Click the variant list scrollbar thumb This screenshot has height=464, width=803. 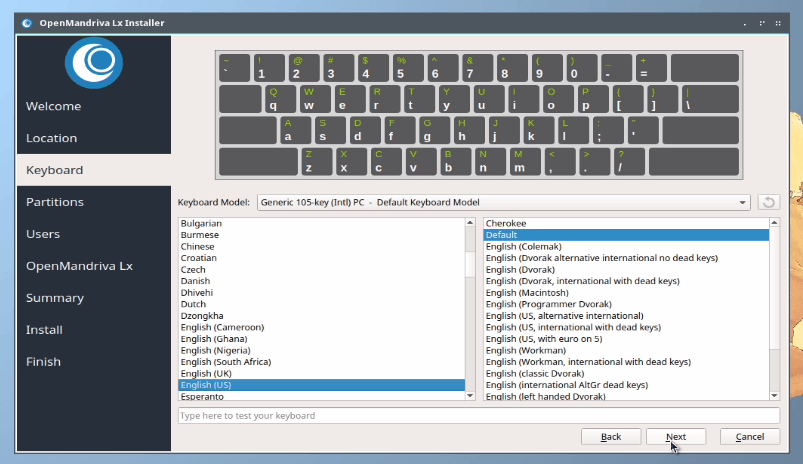[x=774, y=289]
